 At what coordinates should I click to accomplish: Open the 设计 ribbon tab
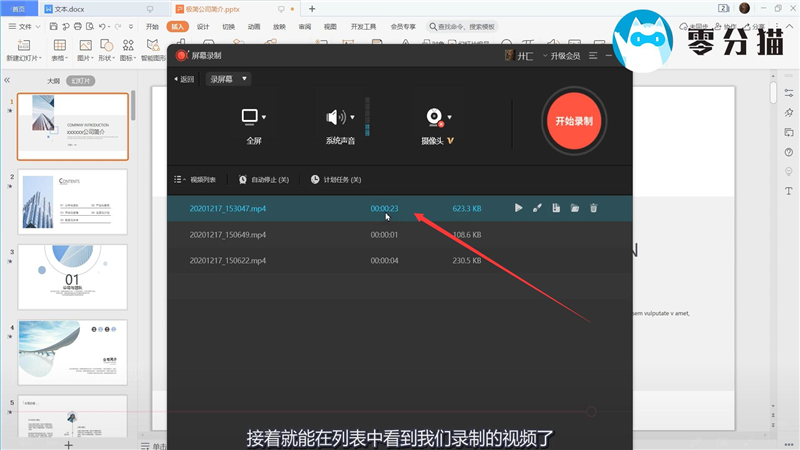click(x=203, y=27)
